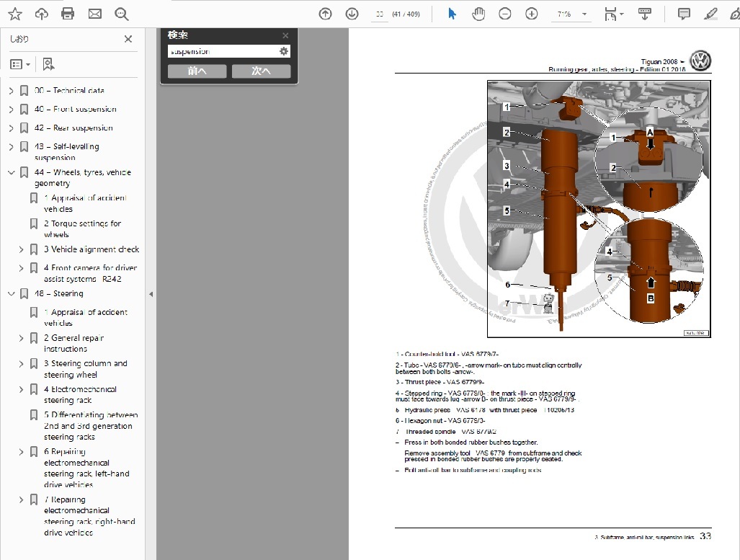Viewport: 740px width, 560px height.
Task: Open 1 Appraisal under 44 Wheels
Action: point(85,203)
